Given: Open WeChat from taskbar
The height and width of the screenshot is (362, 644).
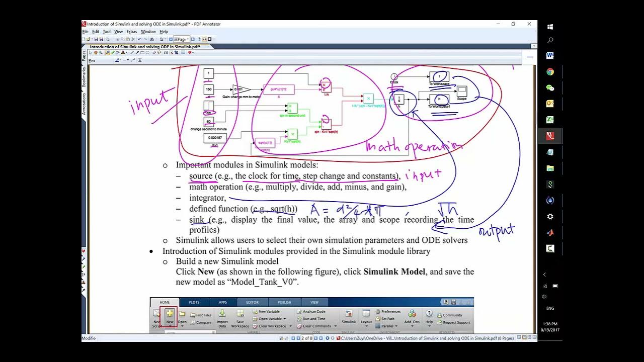Looking at the screenshot, I should tap(550, 88).
